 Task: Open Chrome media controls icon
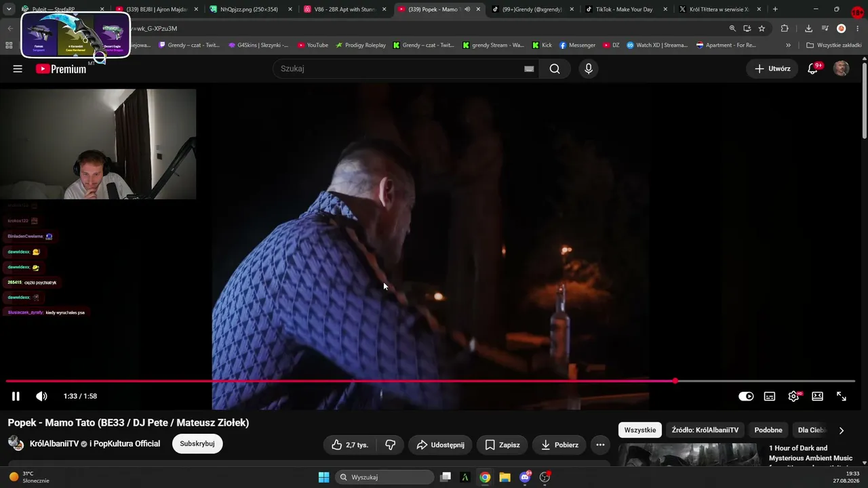(x=825, y=28)
